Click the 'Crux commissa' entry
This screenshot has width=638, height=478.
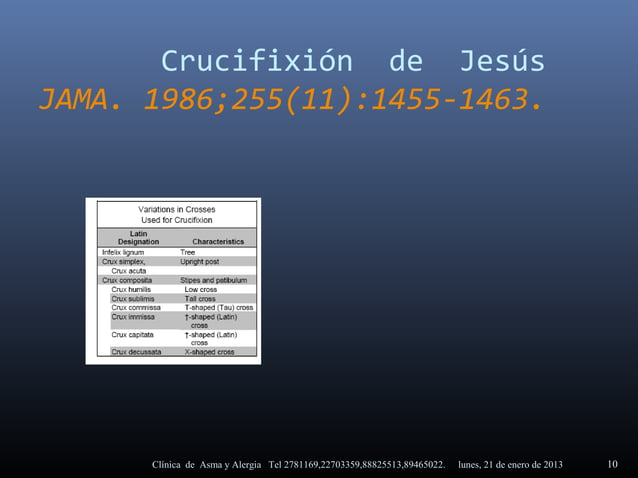pyautogui.click(x=136, y=308)
